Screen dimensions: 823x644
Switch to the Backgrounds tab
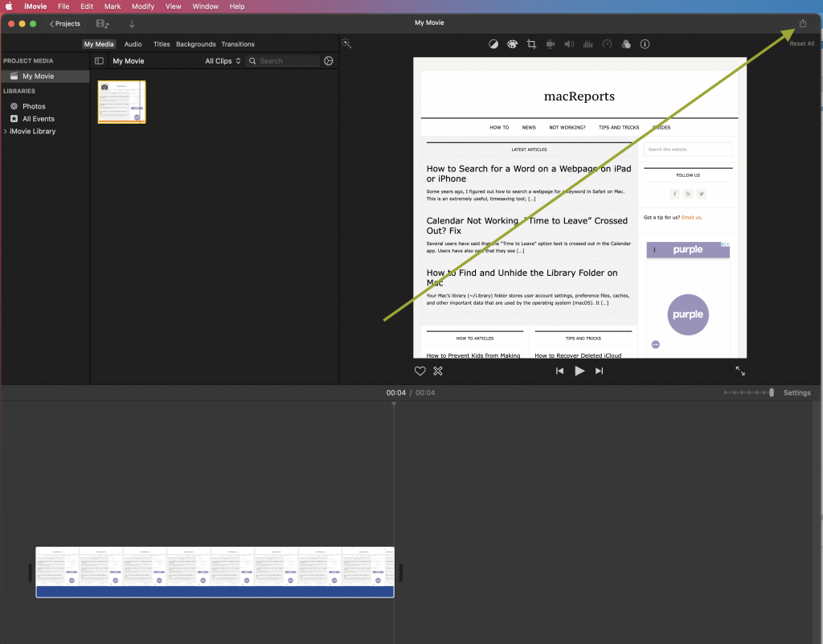[x=196, y=44]
